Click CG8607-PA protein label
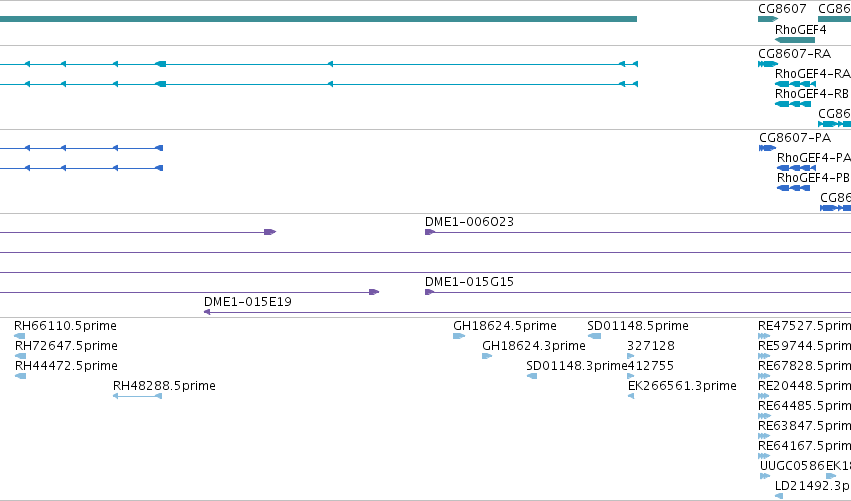Screen dimensions: 851x501 coord(795,138)
